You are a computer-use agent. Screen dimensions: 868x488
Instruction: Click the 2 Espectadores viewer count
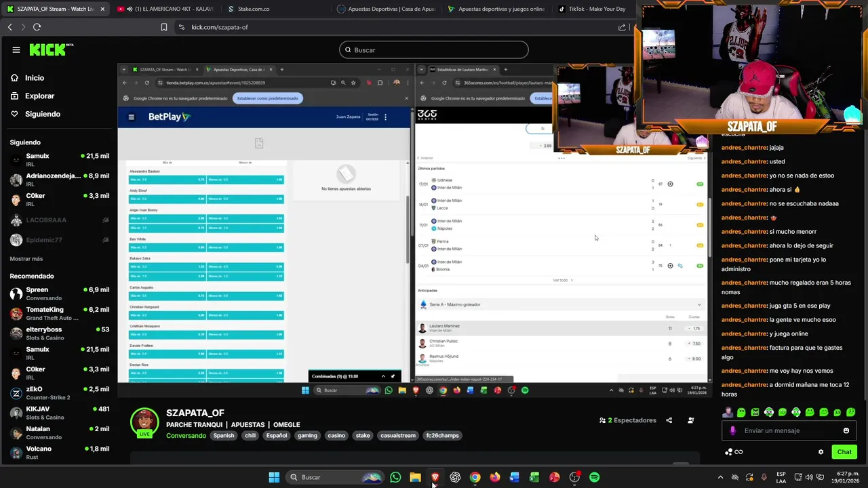[x=628, y=420]
